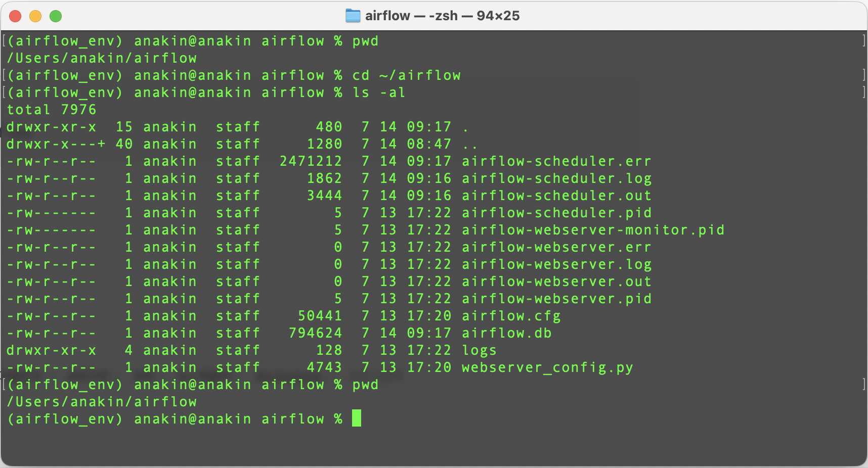Click the green cursor block at the prompt
The image size is (868, 468).
point(357,418)
